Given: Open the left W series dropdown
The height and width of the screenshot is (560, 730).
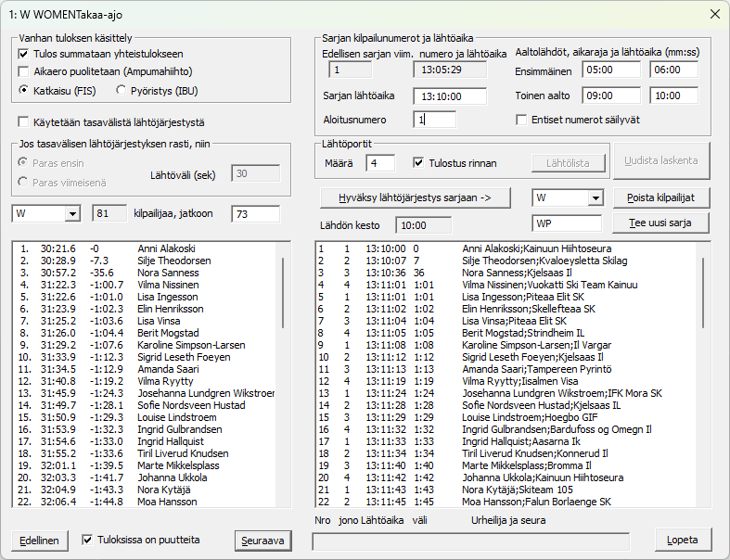Looking at the screenshot, I should (x=72, y=213).
